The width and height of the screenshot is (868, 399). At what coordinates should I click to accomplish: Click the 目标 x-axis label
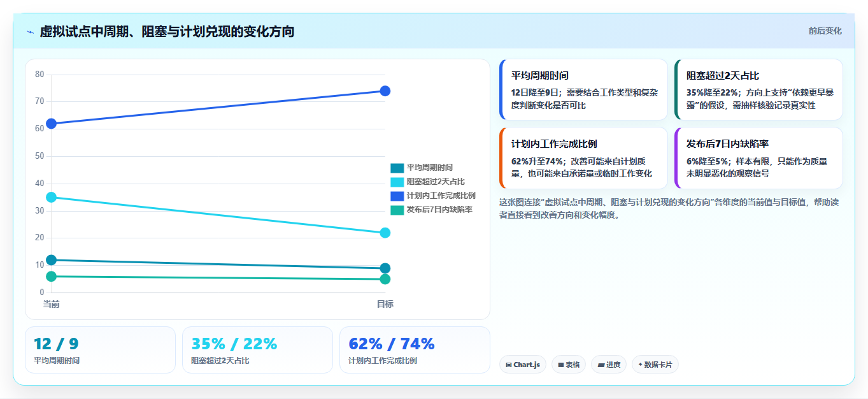tap(385, 304)
